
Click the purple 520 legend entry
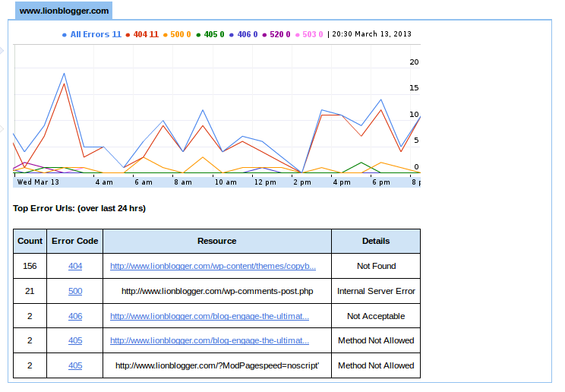tap(276, 34)
